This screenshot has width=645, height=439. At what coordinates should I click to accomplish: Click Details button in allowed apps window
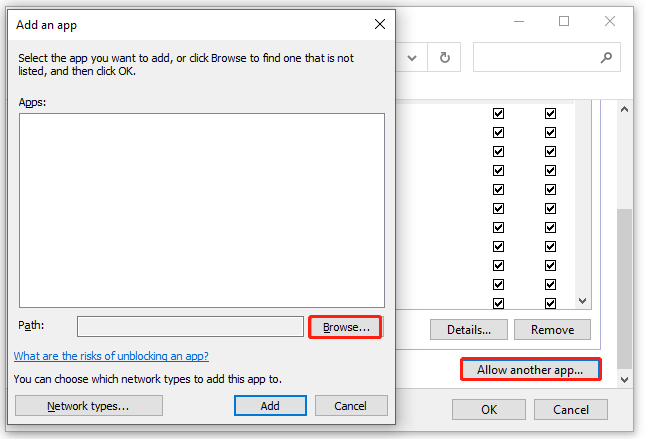[x=469, y=330]
